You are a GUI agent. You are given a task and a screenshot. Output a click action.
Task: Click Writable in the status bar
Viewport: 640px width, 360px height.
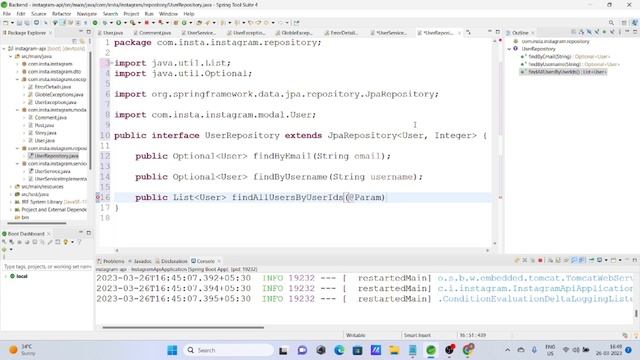click(x=356, y=336)
